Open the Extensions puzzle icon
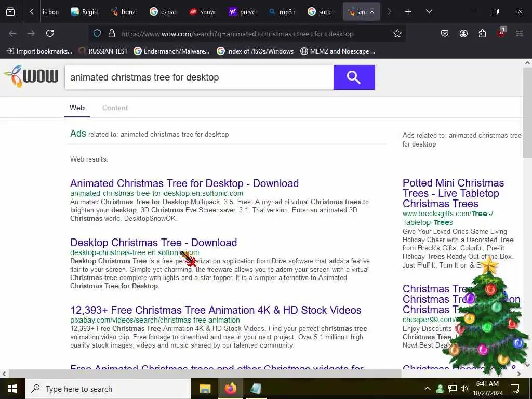This screenshot has height=399, width=532. pyautogui.click(x=482, y=33)
